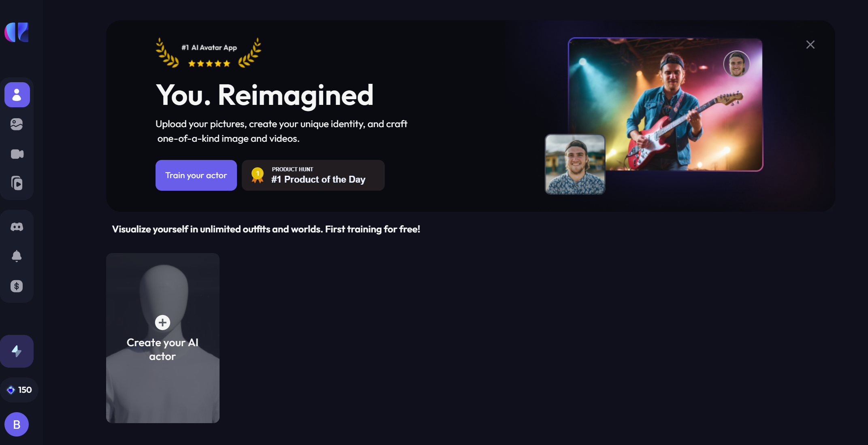Click the Train your actor button
868x445 pixels.
(x=196, y=175)
